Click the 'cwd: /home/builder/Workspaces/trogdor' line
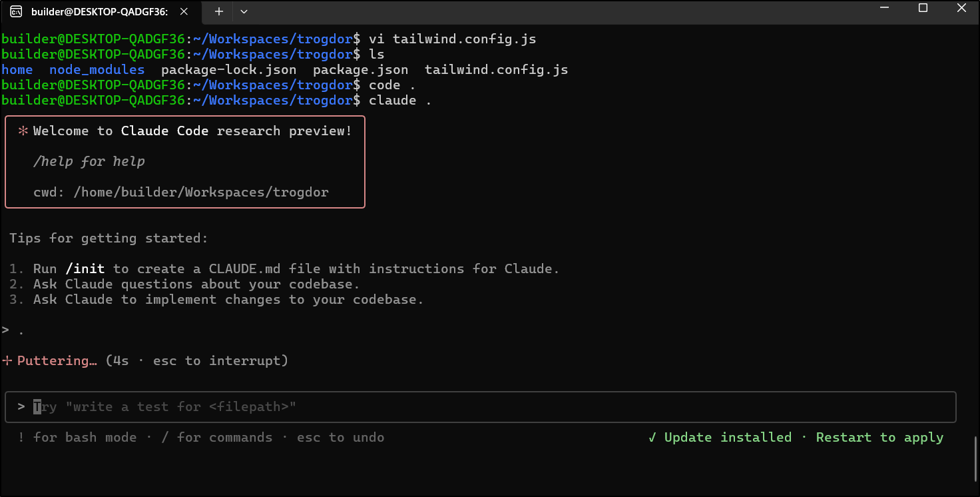Screen dimensions: 980x497 [181, 193]
